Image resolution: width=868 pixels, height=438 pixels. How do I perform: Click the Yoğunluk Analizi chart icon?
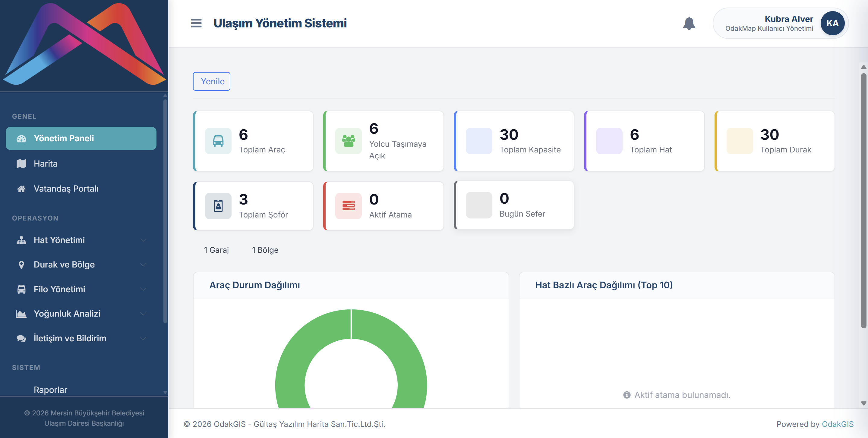(21, 314)
